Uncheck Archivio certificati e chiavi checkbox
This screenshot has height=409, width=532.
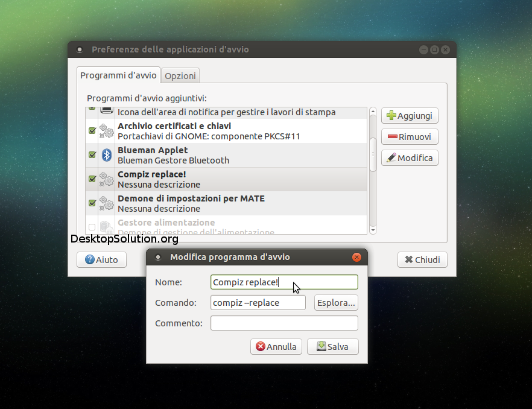click(92, 131)
